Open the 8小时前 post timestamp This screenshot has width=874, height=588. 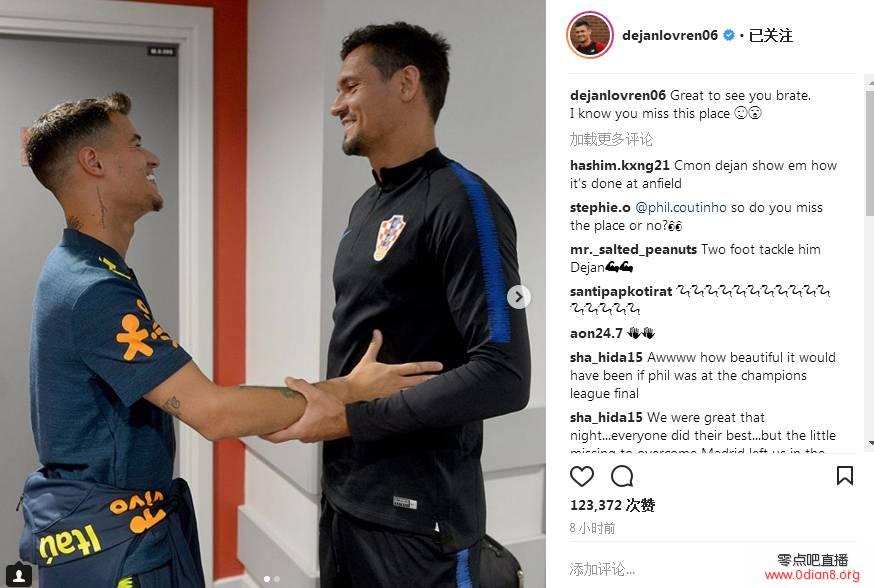[x=593, y=528]
